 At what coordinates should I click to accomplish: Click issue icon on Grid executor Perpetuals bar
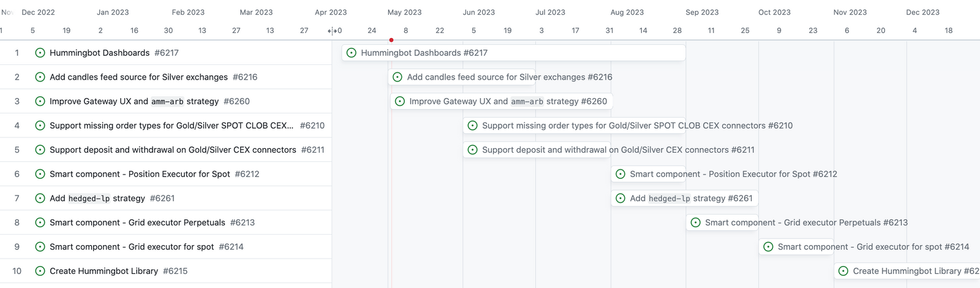[696, 222]
